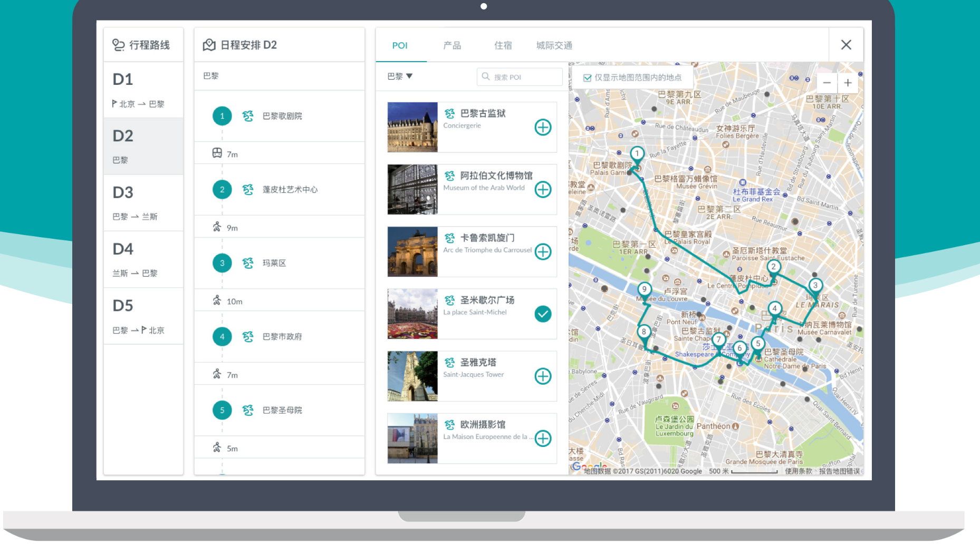Add 圣雅克塔 with the plus icon
Image resolution: width=980 pixels, height=545 pixels.
(x=543, y=376)
